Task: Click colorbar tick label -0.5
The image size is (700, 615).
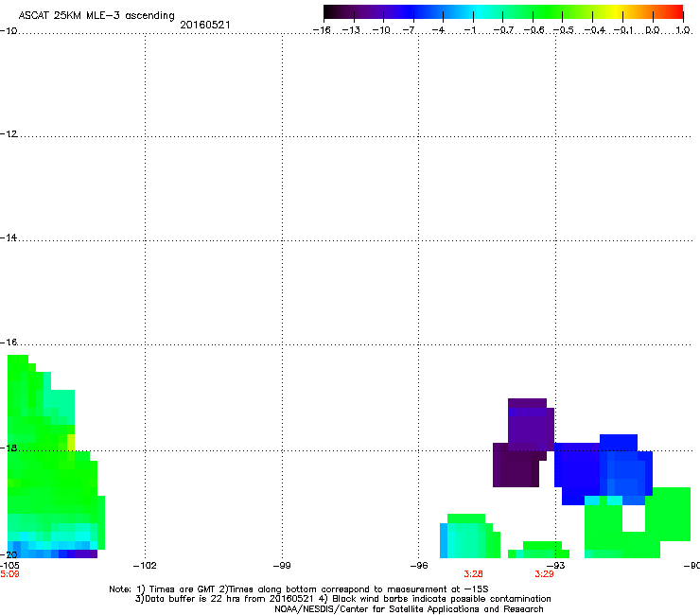Action: click(x=564, y=30)
